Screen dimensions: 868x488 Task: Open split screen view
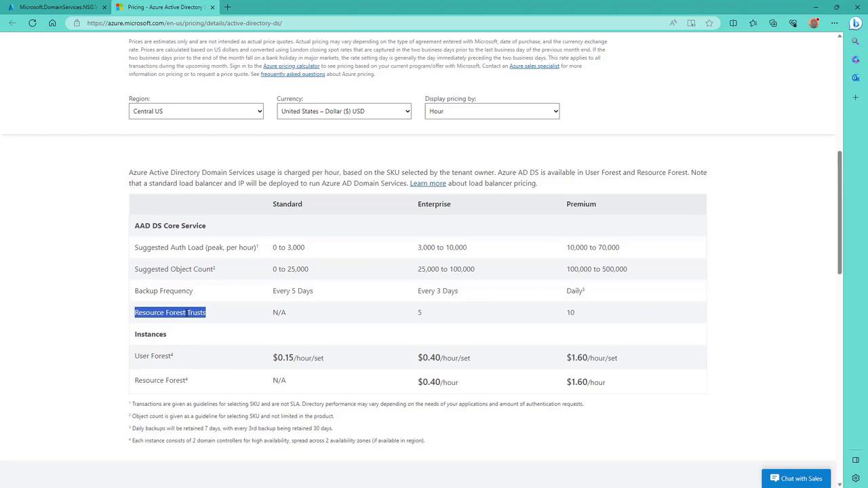(x=733, y=23)
